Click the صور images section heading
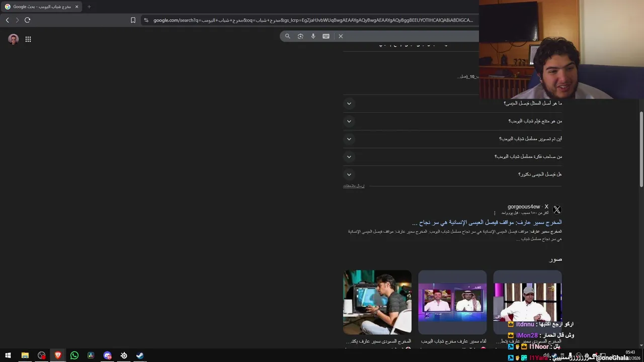Image resolution: width=644 pixels, height=362 pixels. [555, 259]
